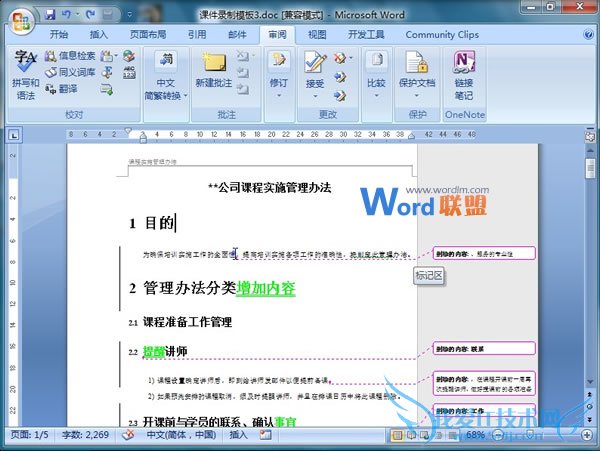Jump to previous change in 更改 group
Image resolution: width=600 pixels, height=451 pixels.
coord(340,77)
